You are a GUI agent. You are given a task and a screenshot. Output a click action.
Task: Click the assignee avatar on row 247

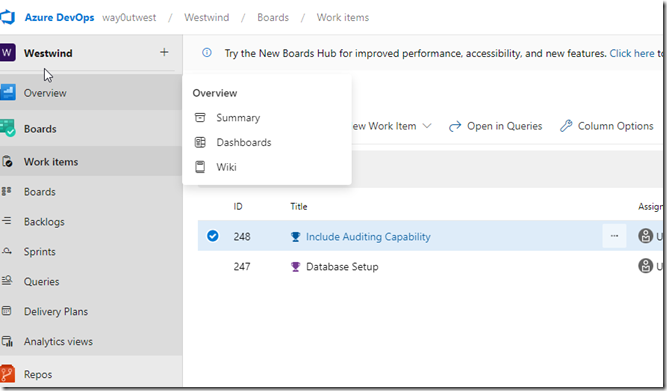point(645,266)
